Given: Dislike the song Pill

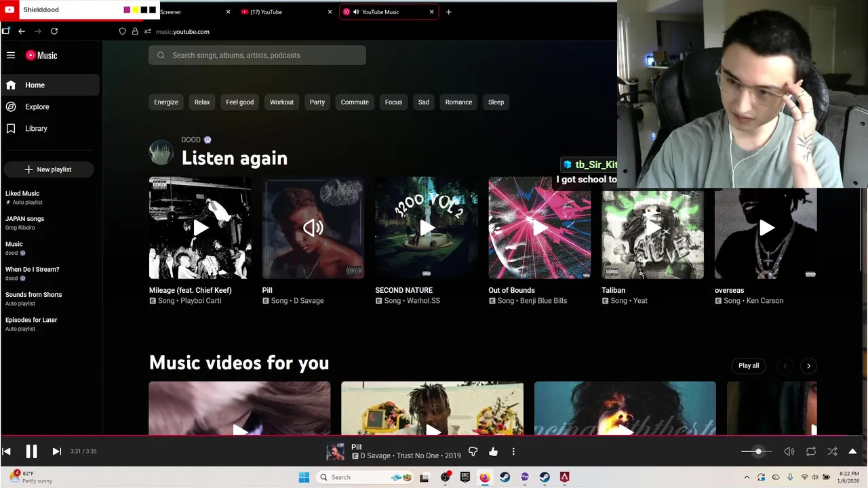Looking at the screenshot, I should (x=473, y=451).
